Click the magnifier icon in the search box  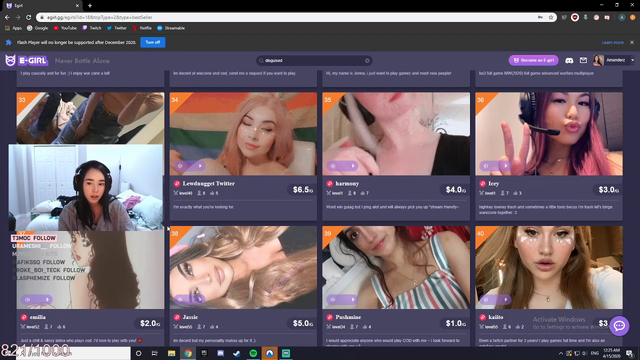(x=261, y=60)
